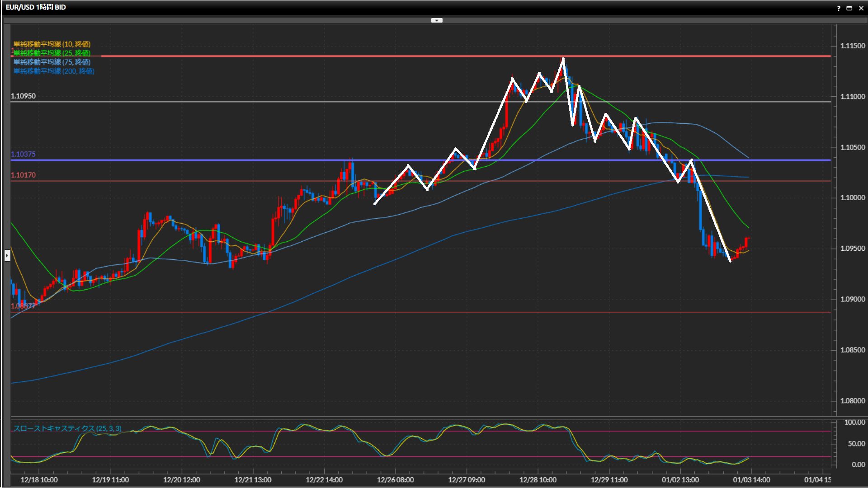Click the question mark help icon

[x=839, y=8]
